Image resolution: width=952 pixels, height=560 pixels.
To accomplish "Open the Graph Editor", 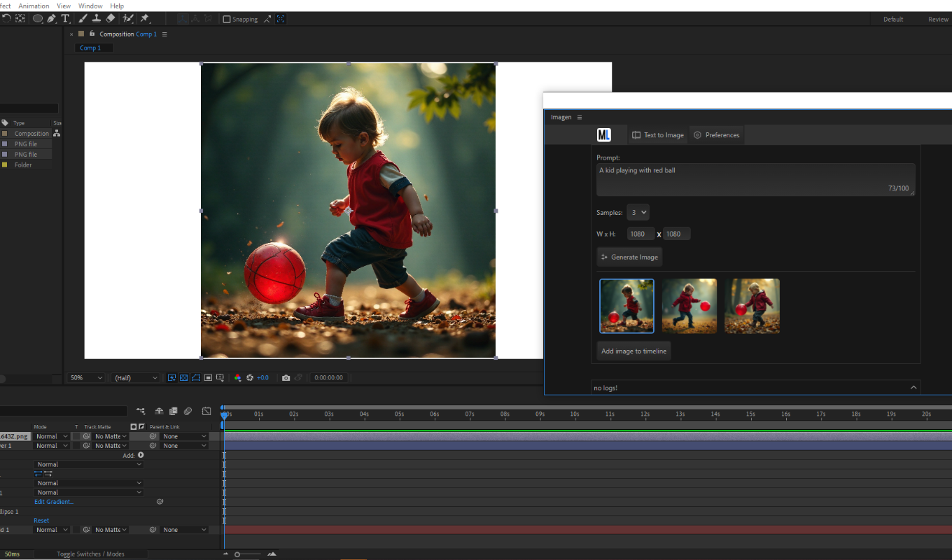I will (x=206, y=411).
